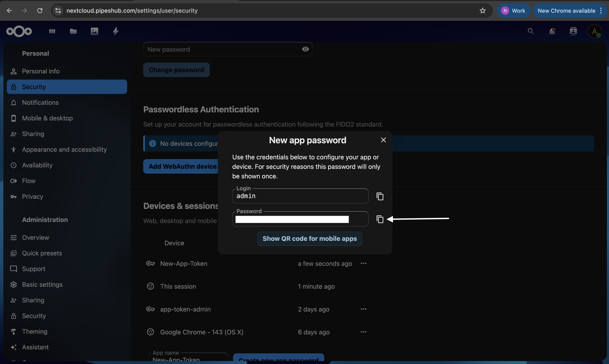Copy the new app password
The width and height of the screenshot is (609, 364).
(x=380, y=219)
